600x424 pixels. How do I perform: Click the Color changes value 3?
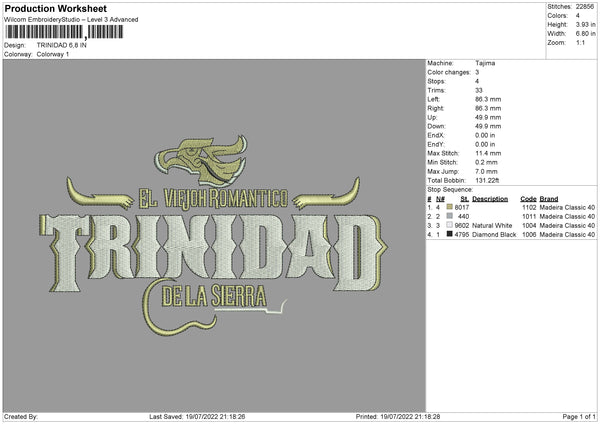[477, 72]
